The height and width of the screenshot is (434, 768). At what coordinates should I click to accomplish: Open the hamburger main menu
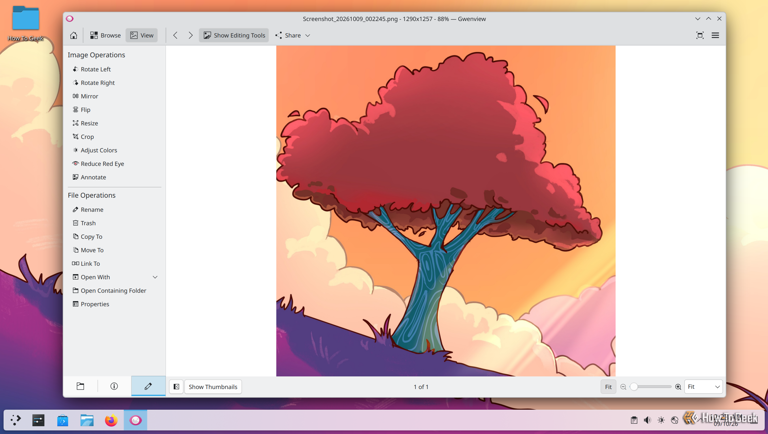tap(715, 35)
